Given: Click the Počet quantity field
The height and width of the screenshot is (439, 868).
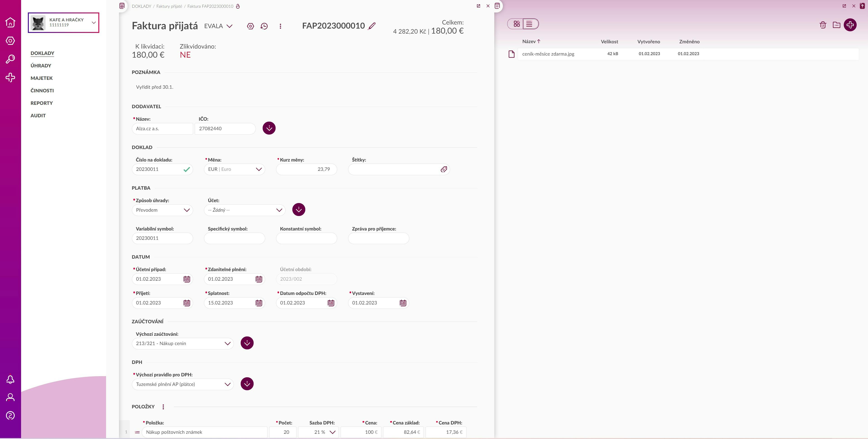Looking at the screenshot, I should pyautogui.click(x=283, y=432).
